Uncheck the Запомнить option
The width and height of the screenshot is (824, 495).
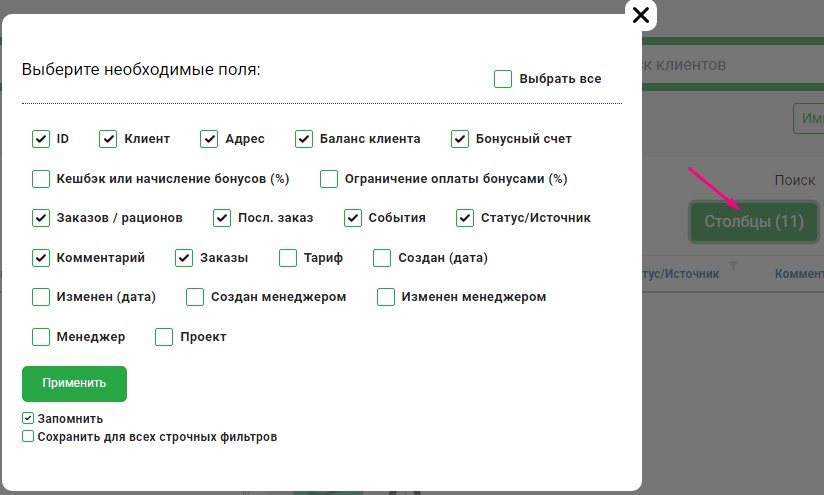click(28, 419)
